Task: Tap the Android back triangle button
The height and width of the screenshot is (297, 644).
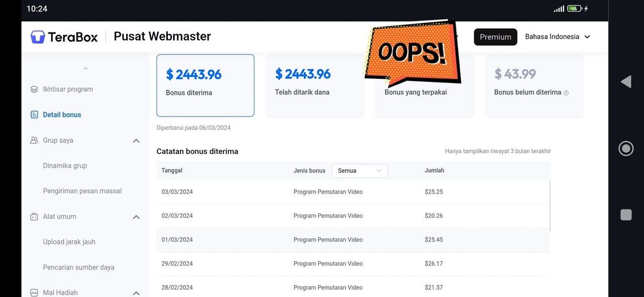Action: pyautogui.click(x=626, y=81)
